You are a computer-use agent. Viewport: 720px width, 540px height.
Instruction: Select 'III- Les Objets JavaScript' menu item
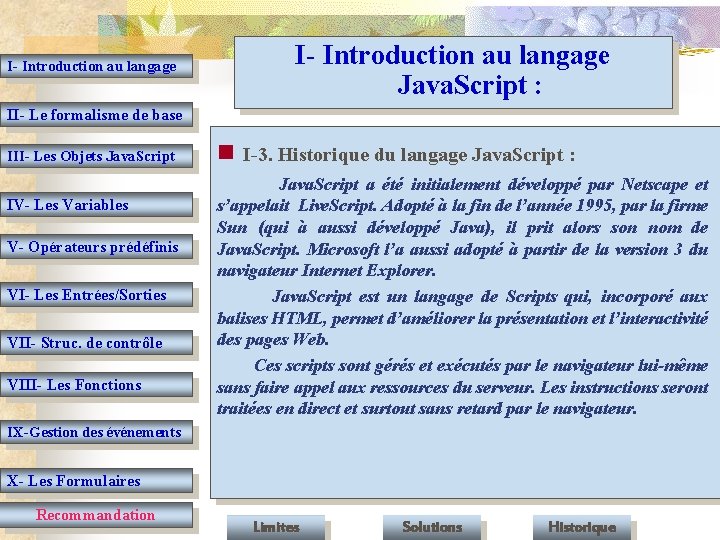click(x=96, y=156)
